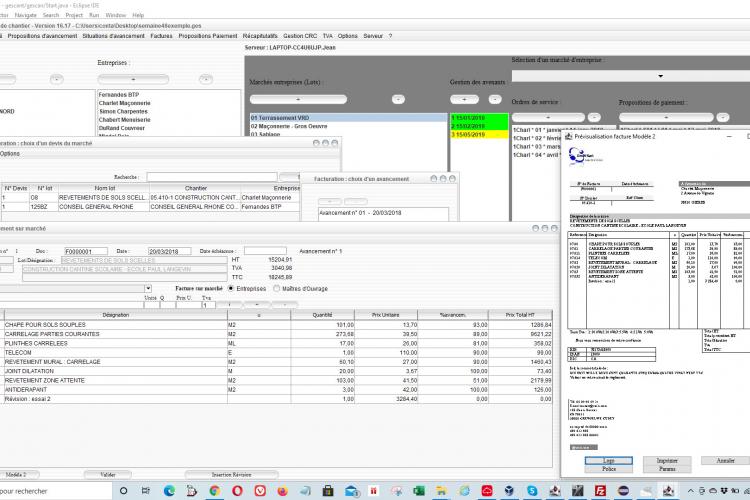The height and width of the screenshot is (500, 750).
Task: Open the Mail app taskbar icon
Action: pos(352,490)
